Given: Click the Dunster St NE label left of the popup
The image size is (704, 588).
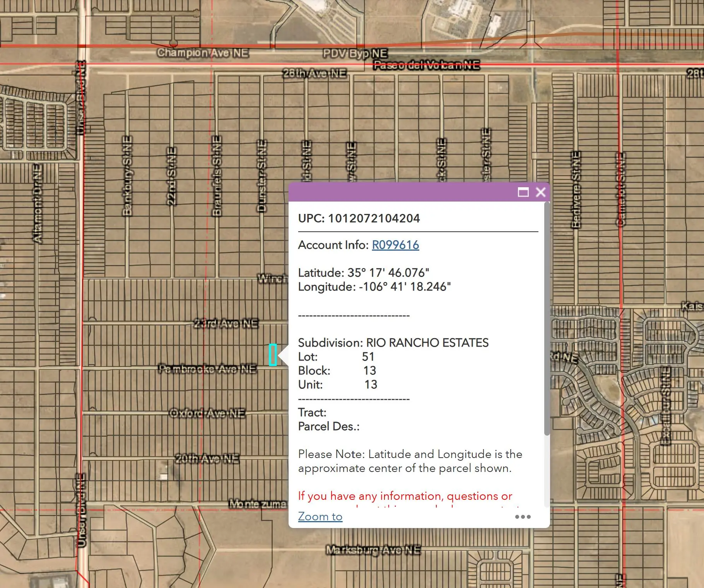Looking at the screenshot, I should click(262, 176).
